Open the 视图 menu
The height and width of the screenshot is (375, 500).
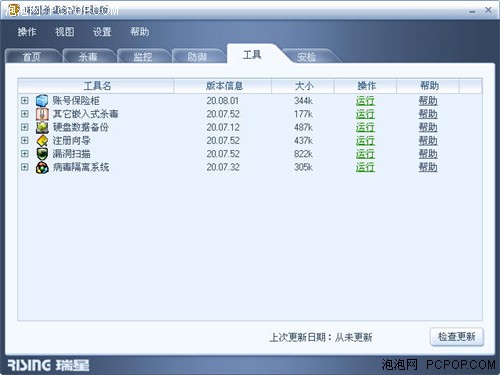pyautogui.click(x=65, y=32)
